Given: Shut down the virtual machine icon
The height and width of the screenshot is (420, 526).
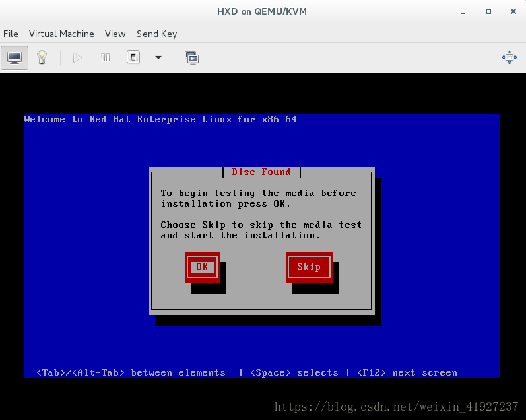Looking at the screenshot, I should point(133,57).
